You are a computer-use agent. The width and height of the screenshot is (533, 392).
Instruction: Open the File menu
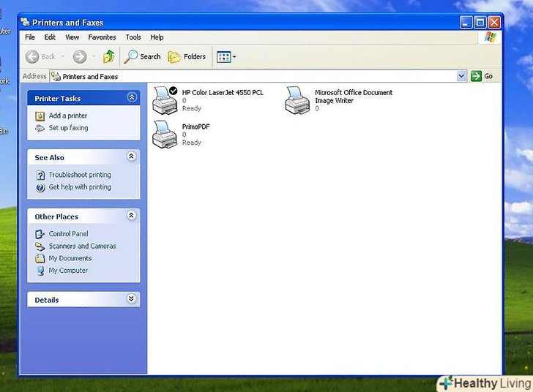click(x=30, y=37)
